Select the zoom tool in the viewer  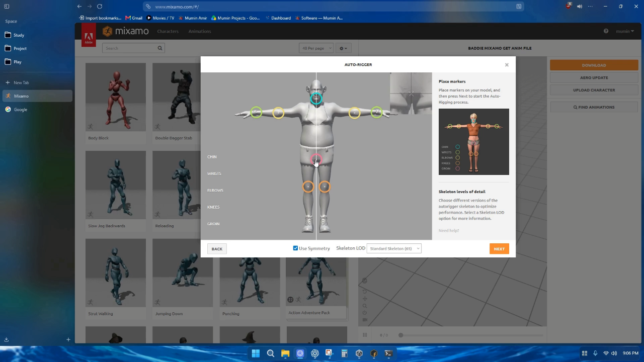[365, 306]
